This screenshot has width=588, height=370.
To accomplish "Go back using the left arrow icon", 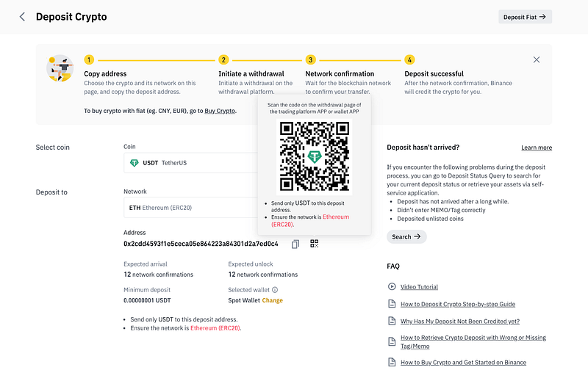I will [x=22, y=17].
